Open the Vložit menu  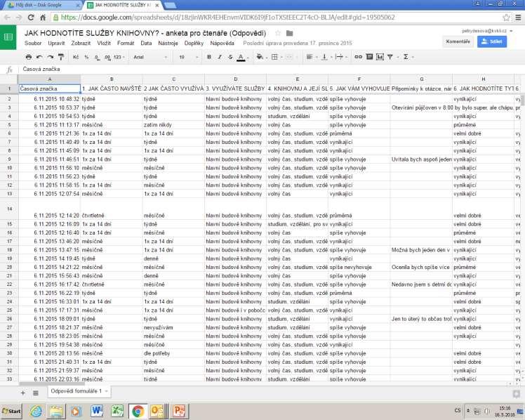click(x=104, y=44)
